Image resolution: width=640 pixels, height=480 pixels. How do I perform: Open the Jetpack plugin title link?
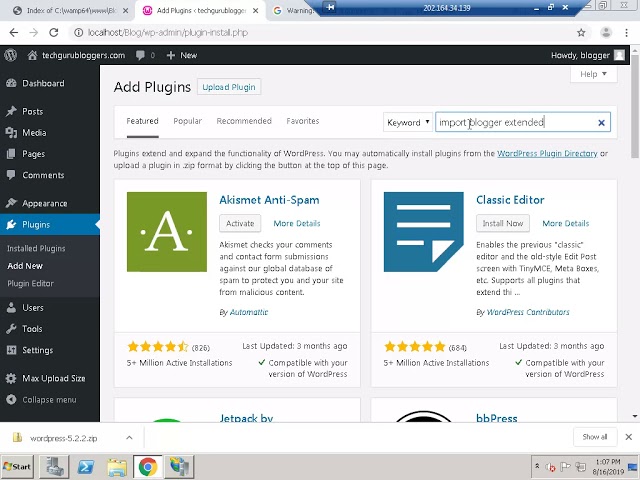246,418
